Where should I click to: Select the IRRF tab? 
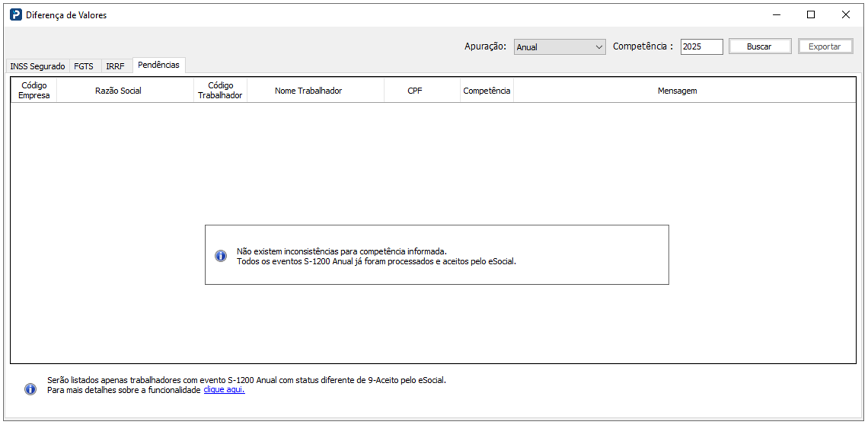[115, 66]
